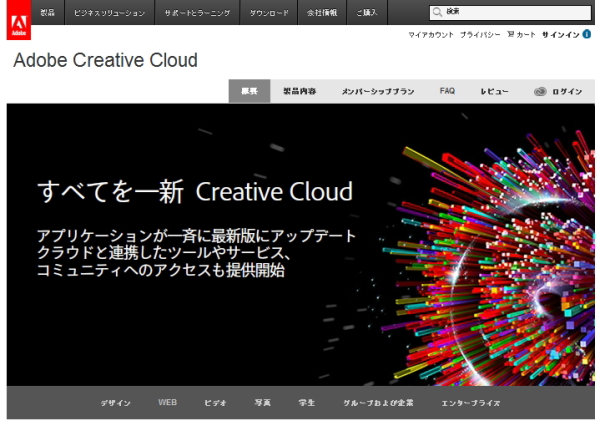The width and height of the screenshot is (600, 426).
Task: Click the blue info icon beside サインイン
Action: click(x=586, y=34)
